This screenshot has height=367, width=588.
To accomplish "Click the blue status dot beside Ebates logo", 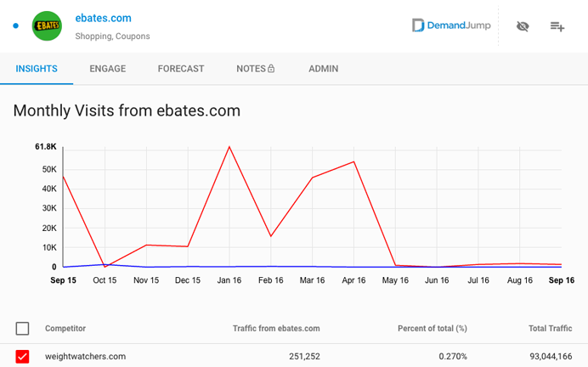I will (x=16, y=25).
